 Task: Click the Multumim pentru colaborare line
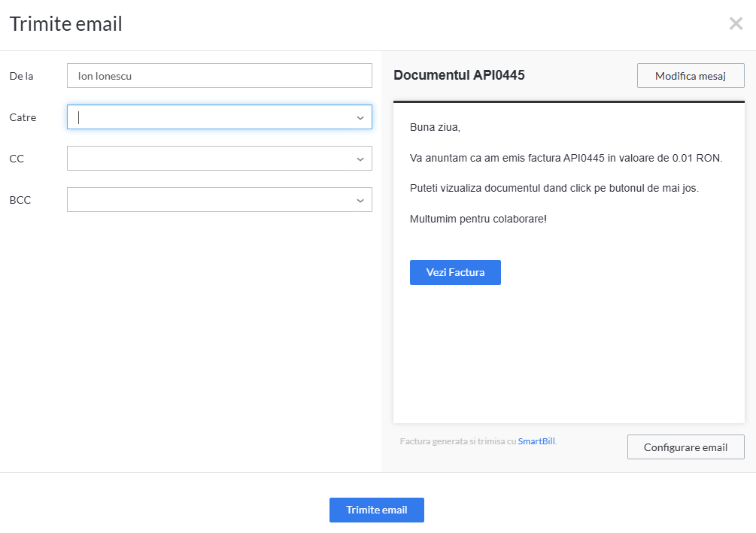pyautogui.click(x=478, y=219)
